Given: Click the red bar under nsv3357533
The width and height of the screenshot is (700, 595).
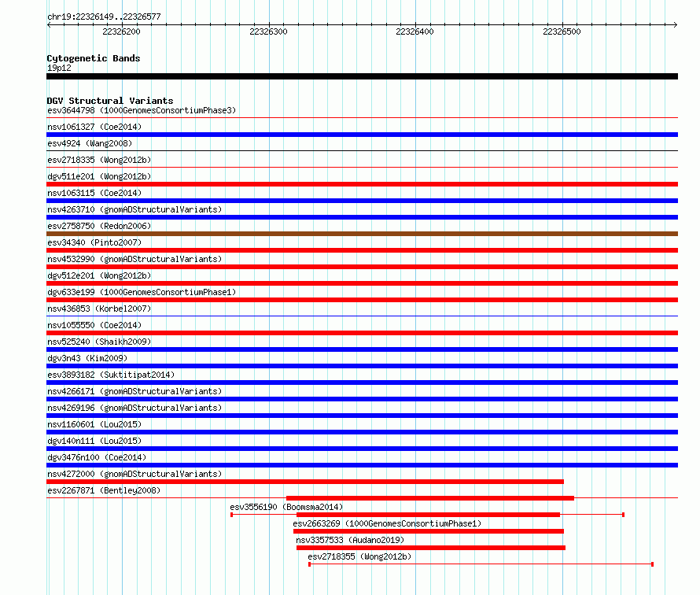Looking at the screenshot, I should (x=431, y=548).
